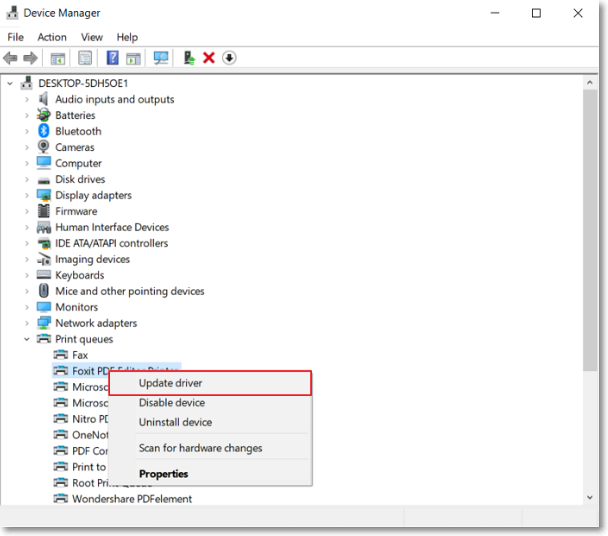Click the Computer category monitor icon
This screenshot has height=536, width=608.
(43, 163)
